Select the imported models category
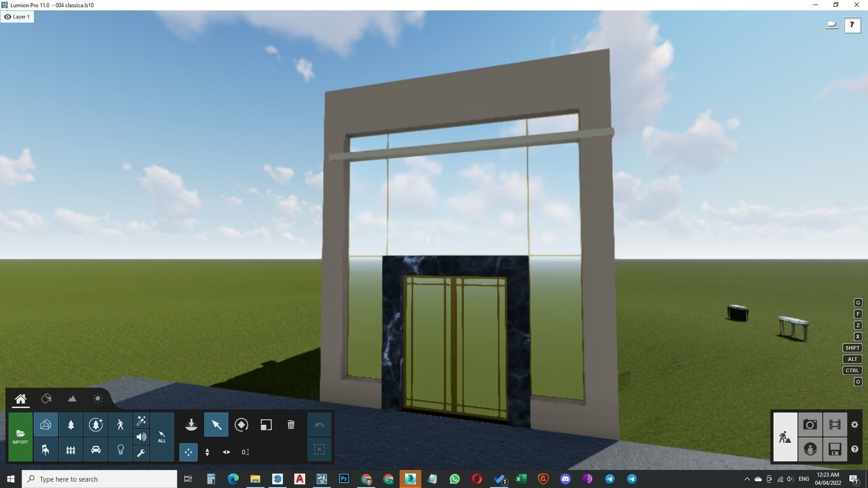Screen dimensions: 868x488 click(x=46, y=425)
